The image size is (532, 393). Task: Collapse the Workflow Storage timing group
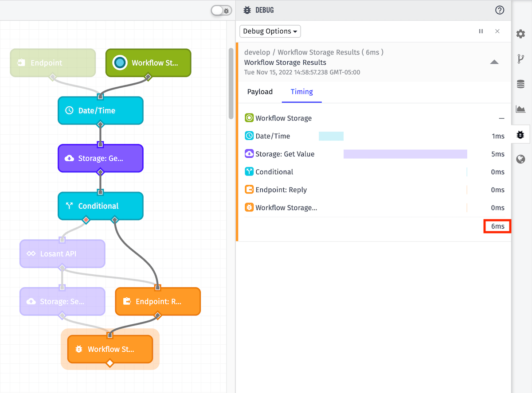click(501, 118)
